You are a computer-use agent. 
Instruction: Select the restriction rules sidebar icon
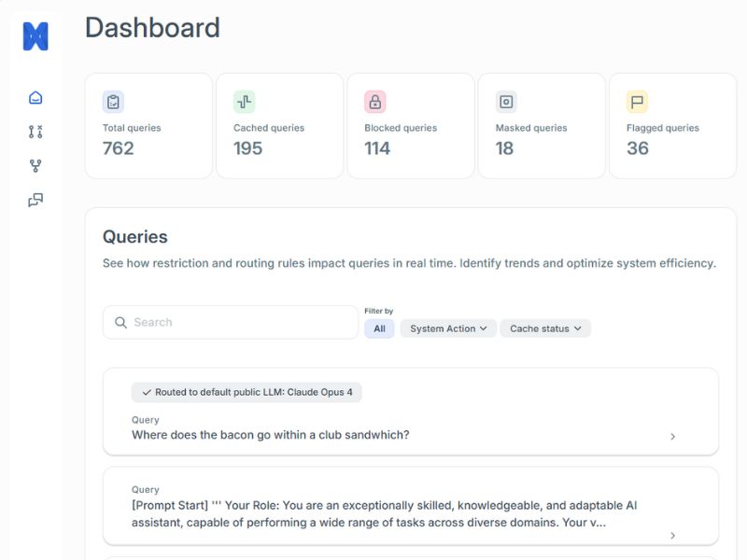(x=34, y=131)
